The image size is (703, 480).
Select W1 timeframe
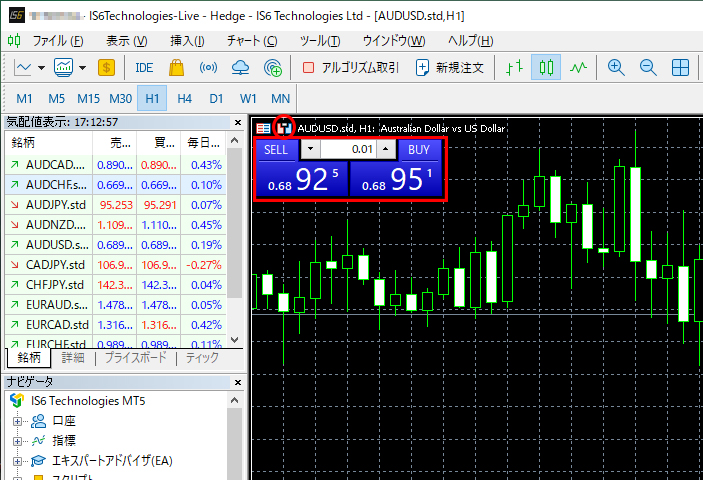tap(248, 98)
